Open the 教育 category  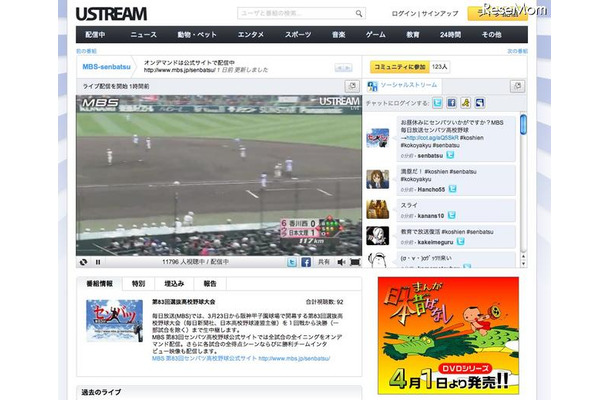click(413, 35)
